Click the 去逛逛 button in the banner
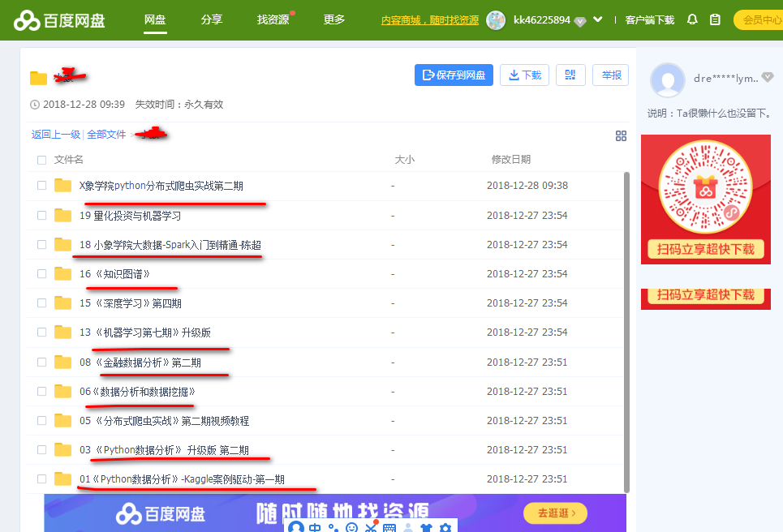The height and width of the screenshot is (532, 783). [555, 513]
